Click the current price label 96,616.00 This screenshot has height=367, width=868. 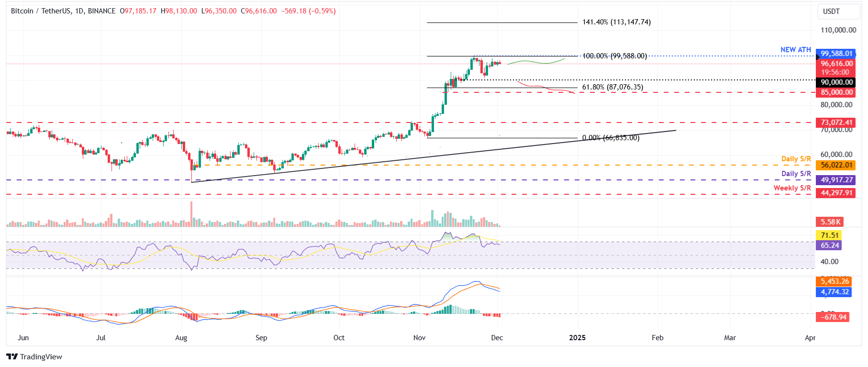click(x=836, y=63)
